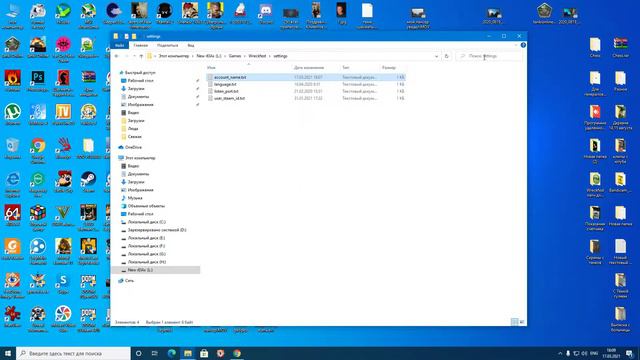Go to Wreckfest in address breadcrumb
The image size is (640, 360).
pyautogui.click(x=257, y=56)
